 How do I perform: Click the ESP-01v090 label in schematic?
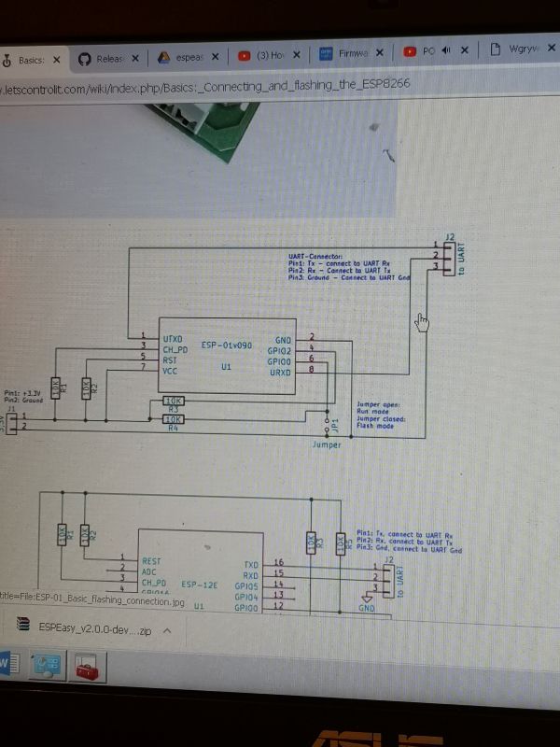pyautogui.click(x=226, y=345)
